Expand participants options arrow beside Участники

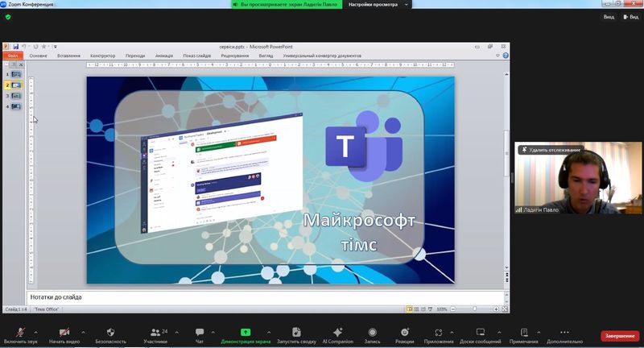176,332
